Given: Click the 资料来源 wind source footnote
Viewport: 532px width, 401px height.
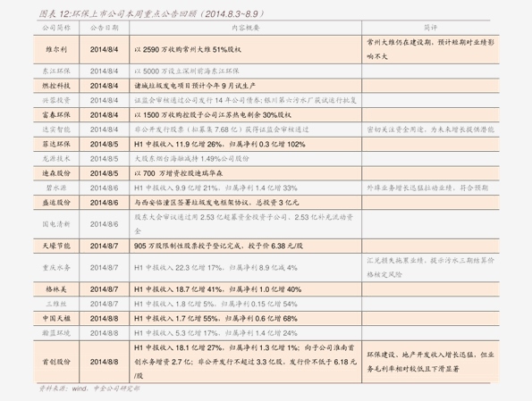Looking at the screenshot, I should (89, 388).
